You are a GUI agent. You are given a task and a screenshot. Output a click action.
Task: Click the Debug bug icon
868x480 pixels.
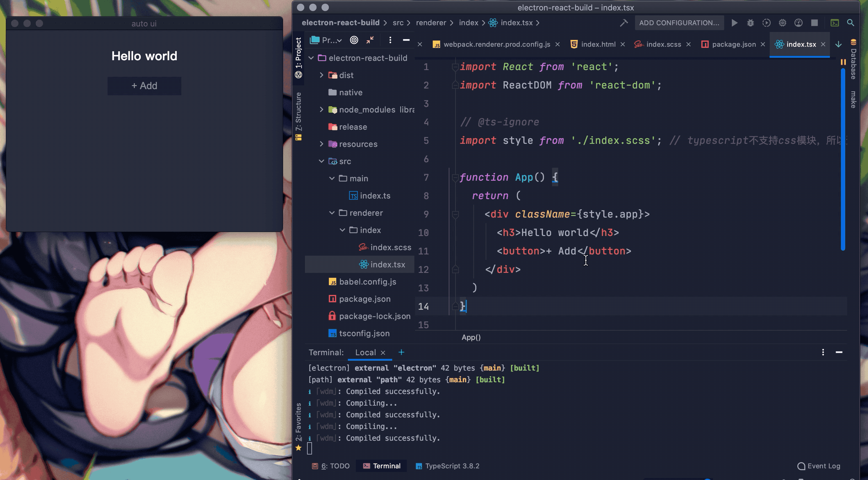click(x=750, y=23)
